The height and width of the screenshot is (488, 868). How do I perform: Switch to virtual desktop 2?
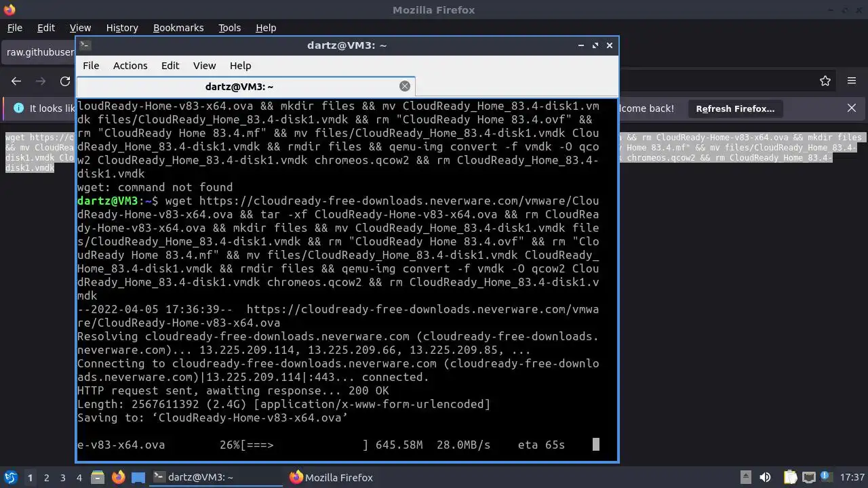46,478
